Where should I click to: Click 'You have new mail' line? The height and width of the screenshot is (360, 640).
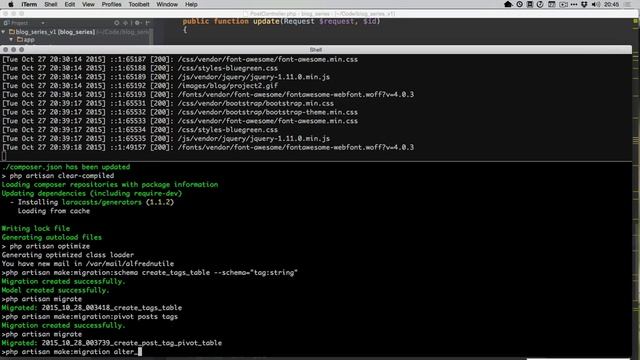tap(88, 263)
